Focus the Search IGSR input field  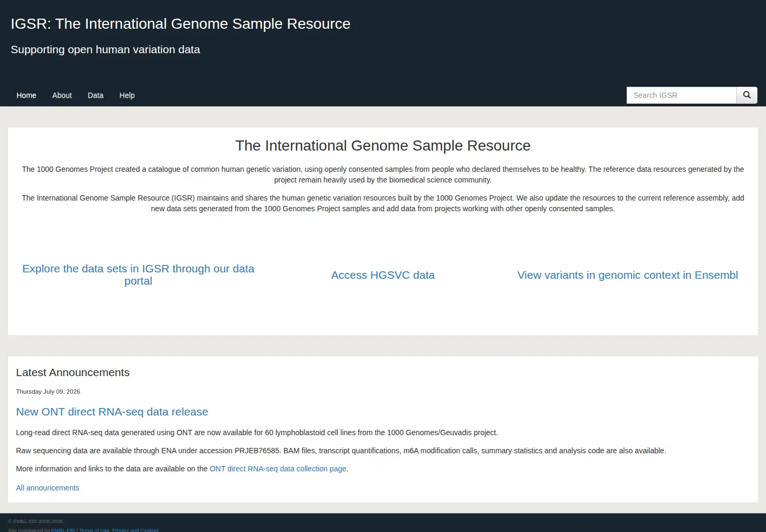(681, 95)
